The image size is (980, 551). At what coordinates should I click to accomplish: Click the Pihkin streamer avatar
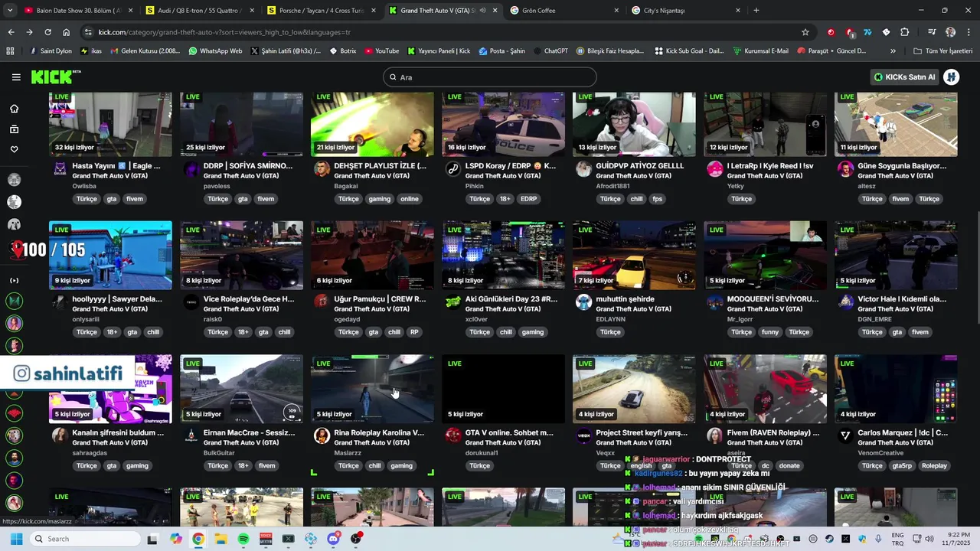pyautogui.click(x=452, y=169)
